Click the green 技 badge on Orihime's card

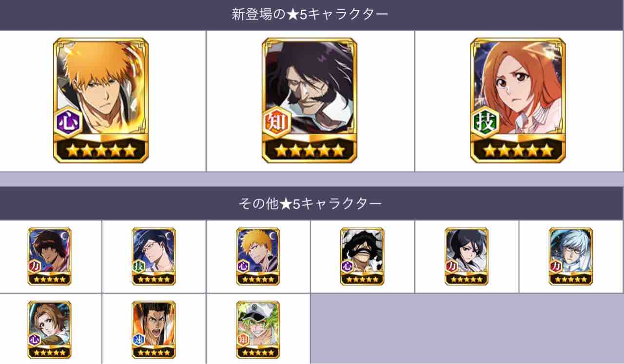point(485,121)
